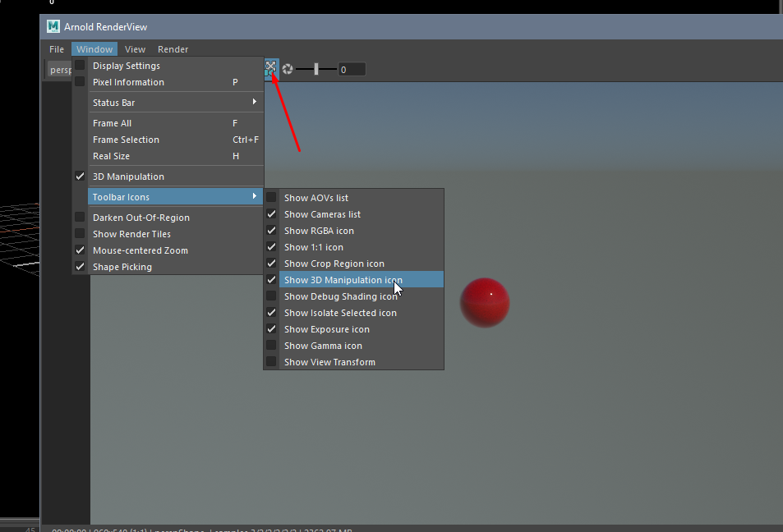This screenshot has height=532, width=783.
Task: Uncheck Show Cameras list
Action: coord(353,214)
